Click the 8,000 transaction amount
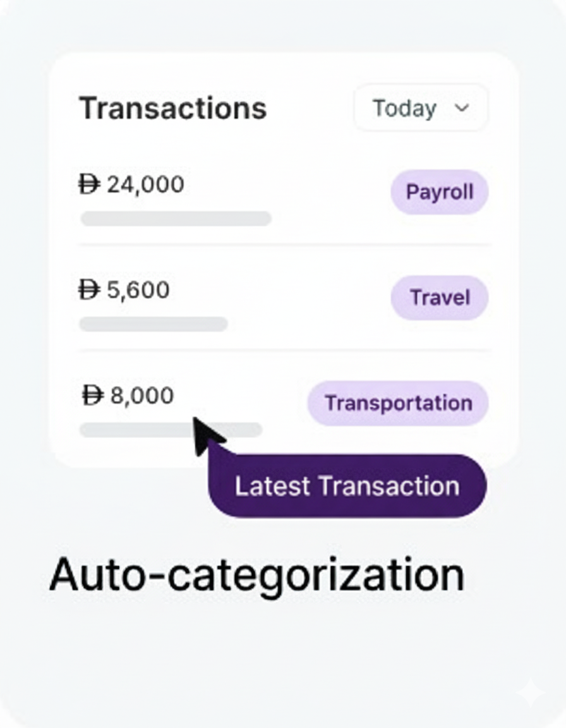The height and width of the screenshot is (728, 566). (142, 396)
